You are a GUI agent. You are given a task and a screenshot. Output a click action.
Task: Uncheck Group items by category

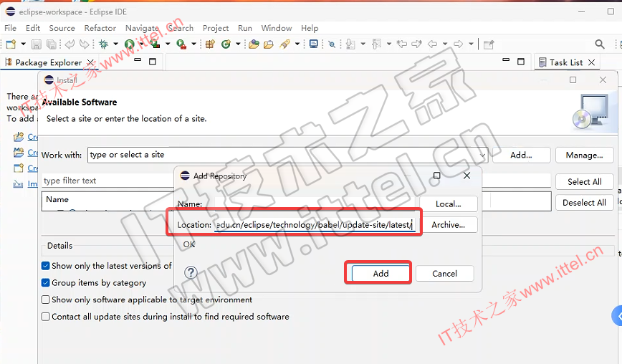pos(46,283)
